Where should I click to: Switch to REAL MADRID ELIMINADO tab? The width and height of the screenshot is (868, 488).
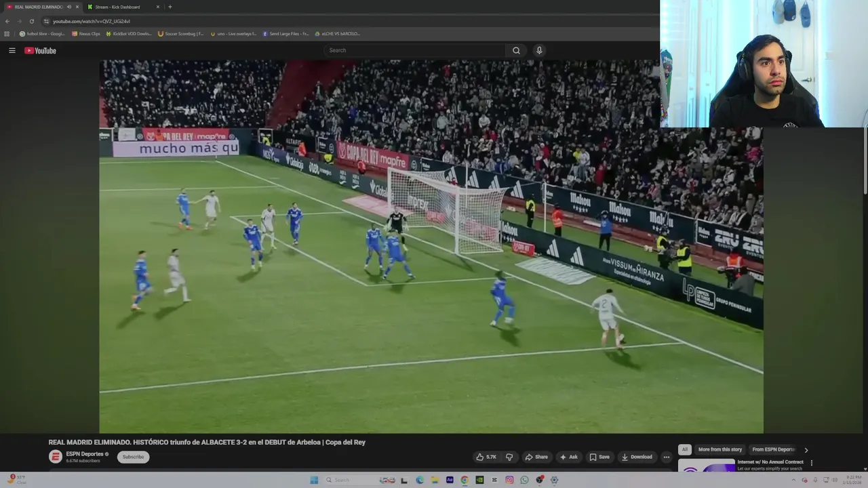coord(38,7)
